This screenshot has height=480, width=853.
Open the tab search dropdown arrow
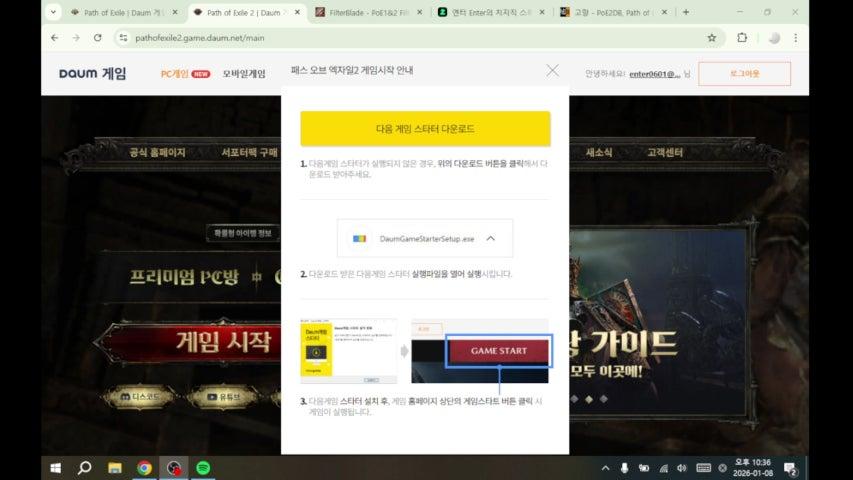[53, 12]
